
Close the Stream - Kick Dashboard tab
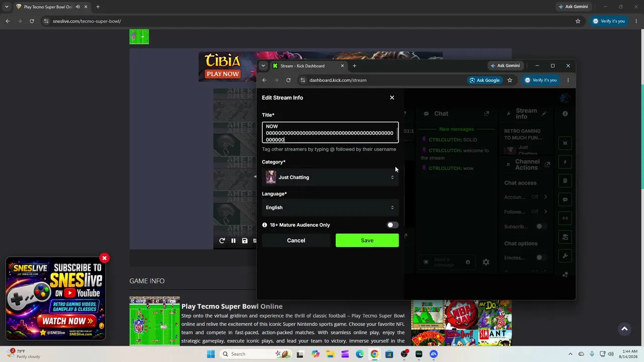click(x=342, y=66)
